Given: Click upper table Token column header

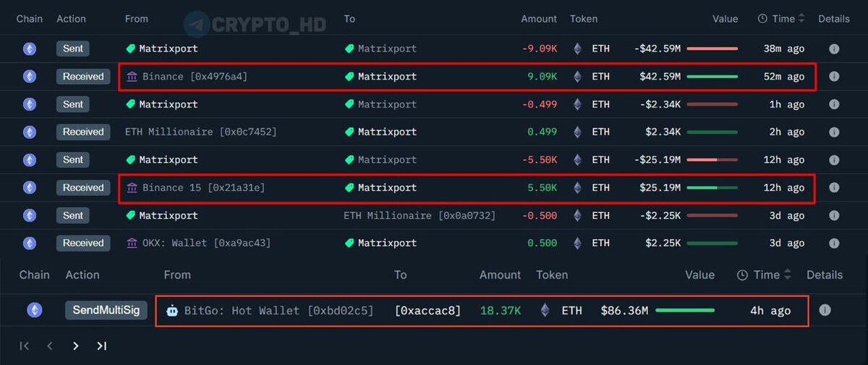Looking at the screenshot, I should tap(584, 19).
